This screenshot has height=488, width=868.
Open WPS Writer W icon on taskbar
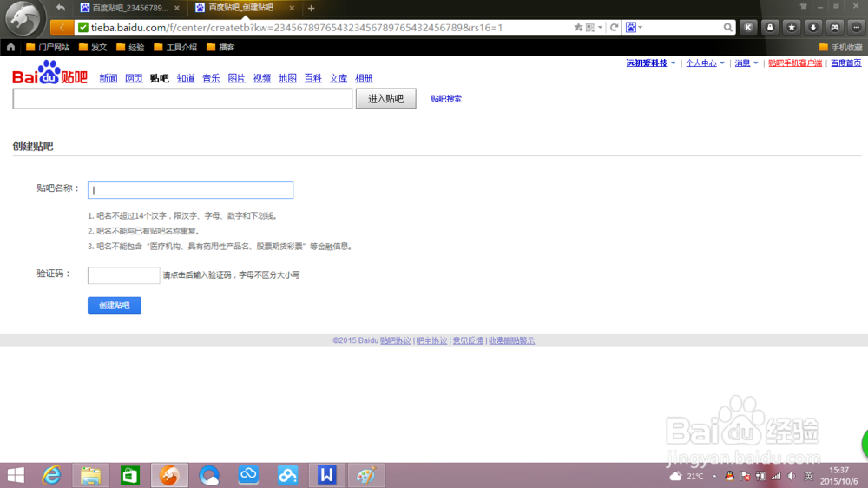(327, 475)
